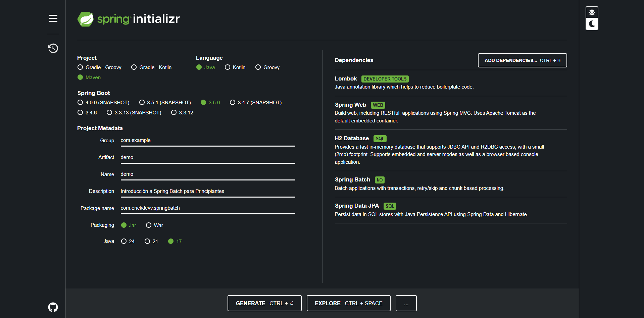Select Spring Boot 4.0.0 (SNAPSHOT)
Viewport: 644px width, 318px height.
click(x=103, y=103)
